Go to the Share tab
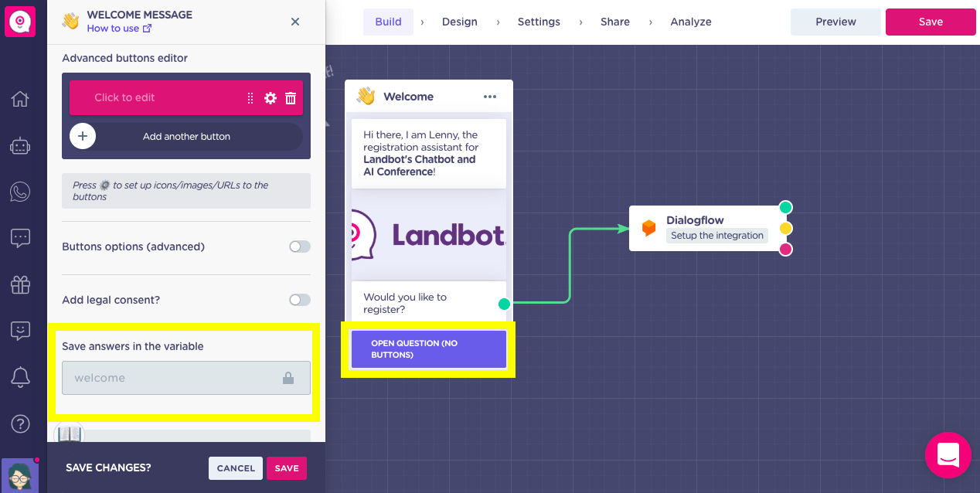 [615, 22]
